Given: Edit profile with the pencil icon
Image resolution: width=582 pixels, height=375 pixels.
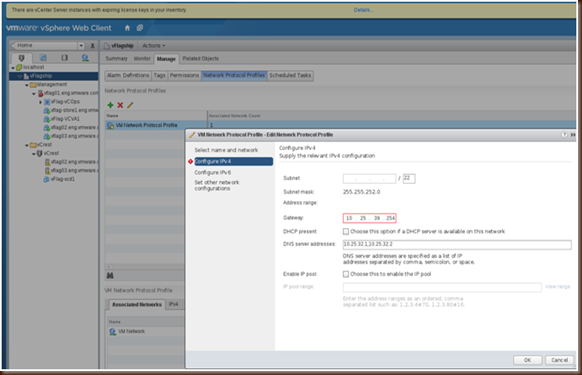Looking at the screenshot, I should pos(130,105).
